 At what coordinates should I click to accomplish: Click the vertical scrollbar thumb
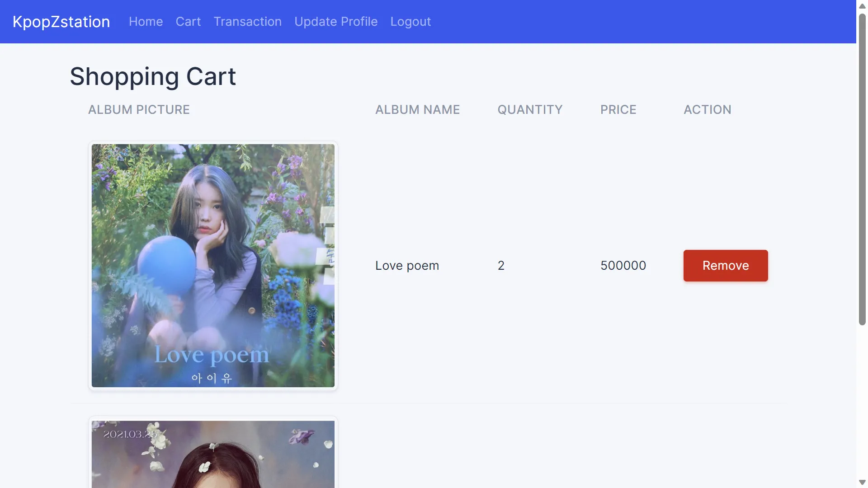point(862,169)
